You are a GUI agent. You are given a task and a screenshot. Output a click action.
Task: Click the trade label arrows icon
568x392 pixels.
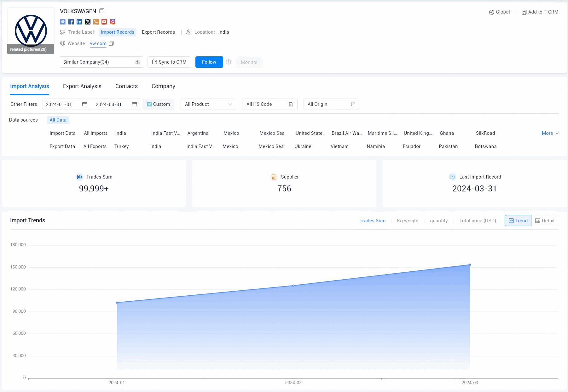63,32
